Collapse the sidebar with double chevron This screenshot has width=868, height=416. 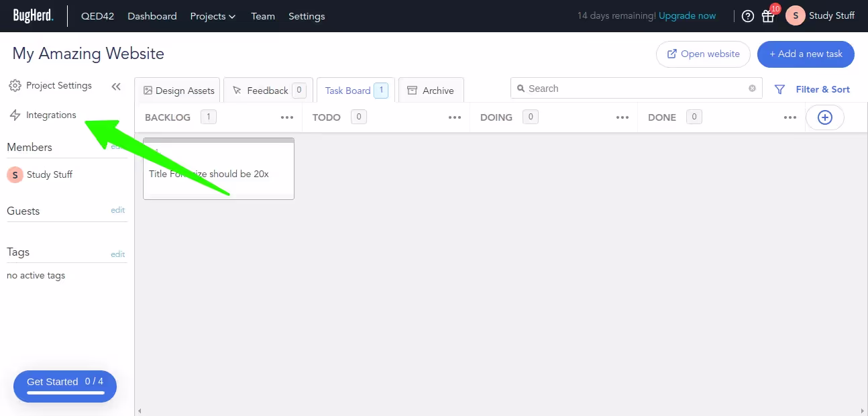pos(116,87)
